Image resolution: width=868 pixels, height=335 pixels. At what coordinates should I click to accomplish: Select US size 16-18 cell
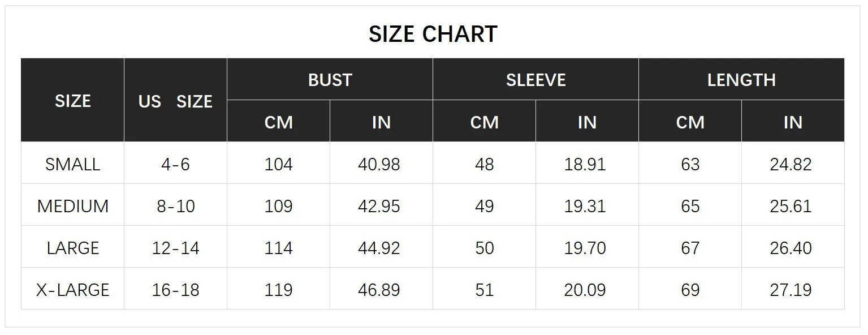tap(175, 290)
